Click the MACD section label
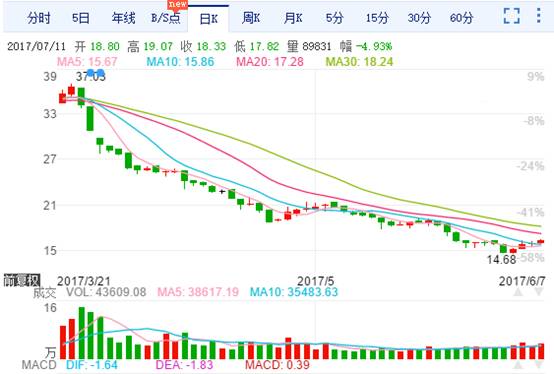 (39, 365)
